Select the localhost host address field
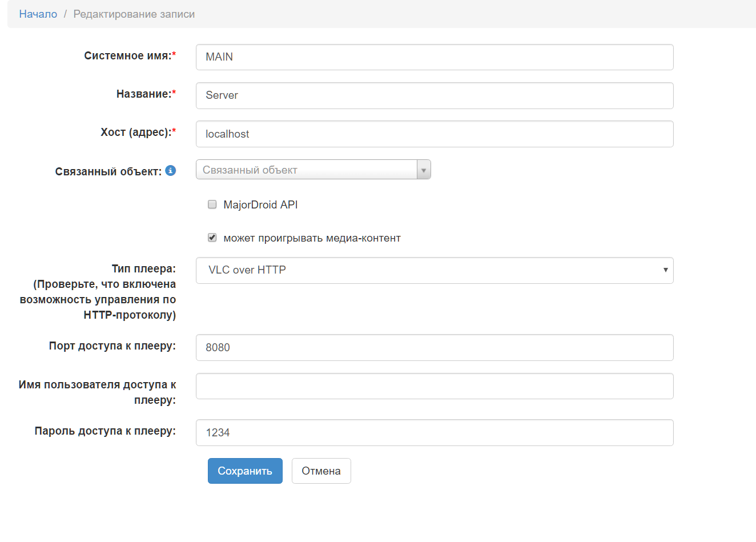Screen dimensions: 756x542 [x=434, y=134]
